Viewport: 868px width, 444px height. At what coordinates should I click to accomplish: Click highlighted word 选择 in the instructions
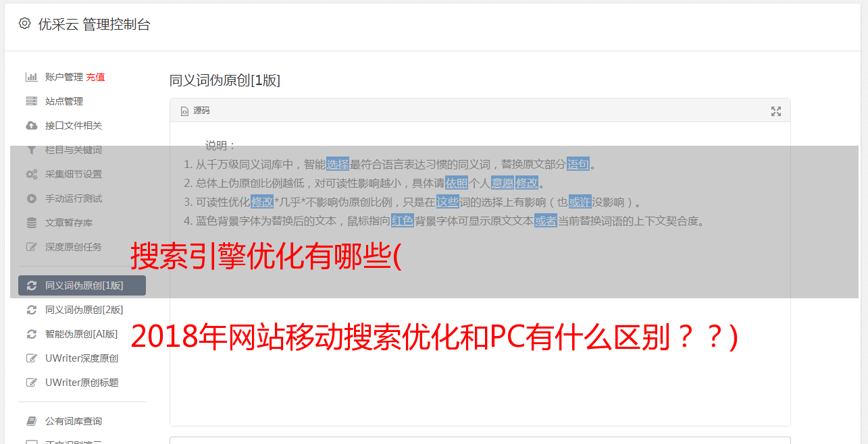(x=338, y=164)
